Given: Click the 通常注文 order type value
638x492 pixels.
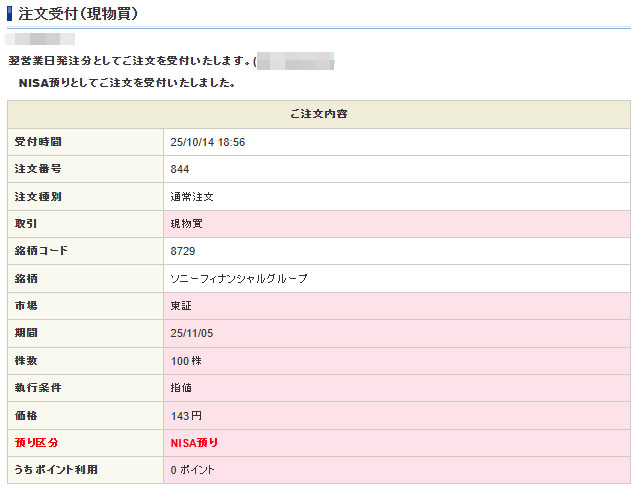Looking at the screenshot, I should tap(192, 197).
